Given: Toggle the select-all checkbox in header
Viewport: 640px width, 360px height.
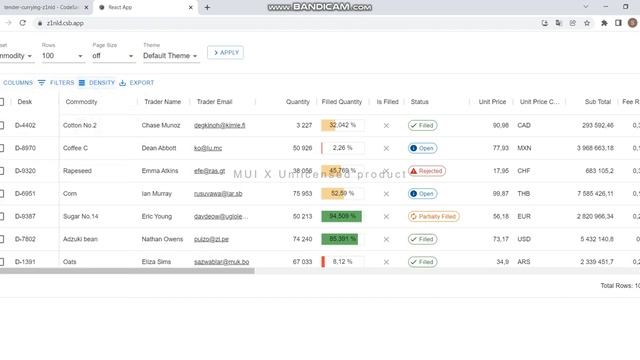Looking at the screenshot, I should point(2,102).
